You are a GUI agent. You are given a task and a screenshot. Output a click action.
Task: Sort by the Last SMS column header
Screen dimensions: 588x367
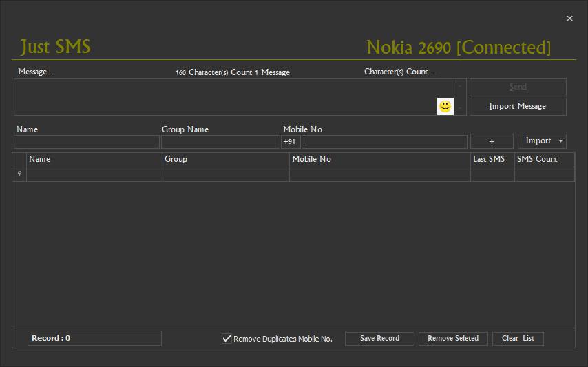(492, 159)
